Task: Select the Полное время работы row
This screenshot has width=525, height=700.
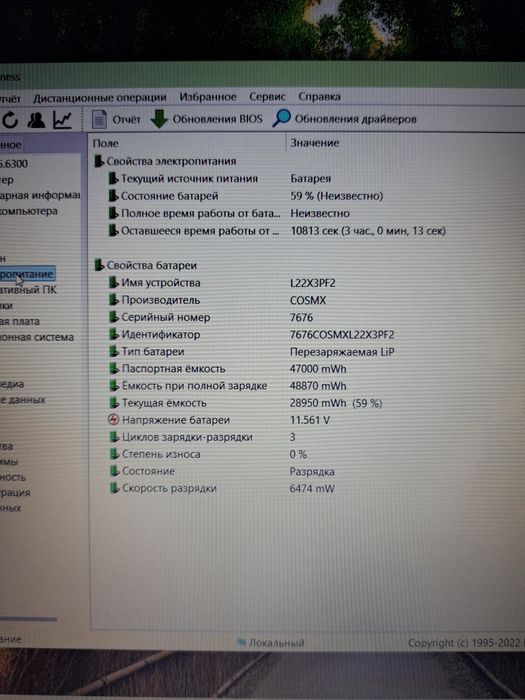Action: point(229,213)
